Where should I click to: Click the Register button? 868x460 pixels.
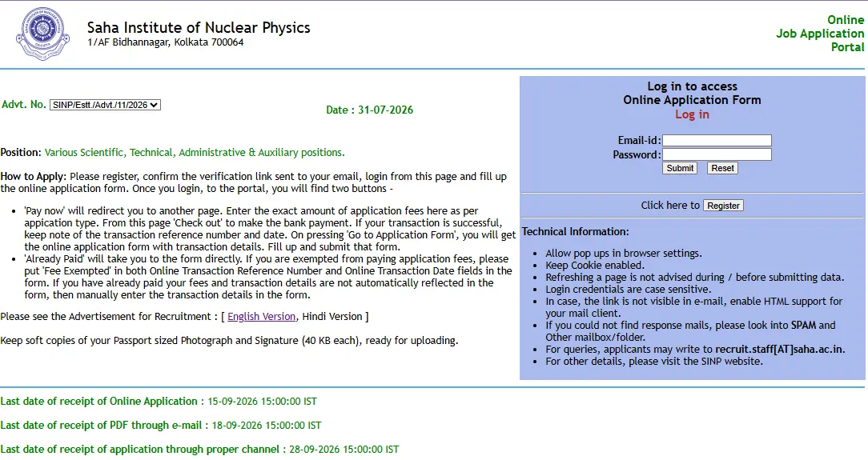point(723,205)
